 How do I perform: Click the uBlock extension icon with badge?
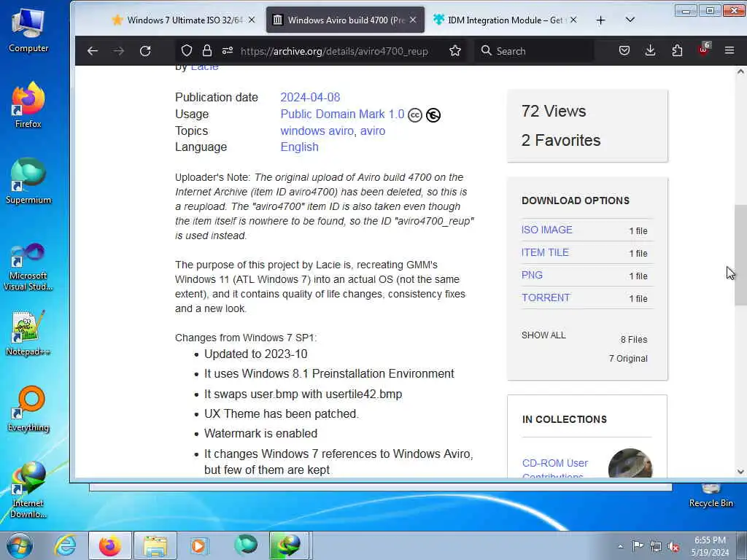coord(704,50)
